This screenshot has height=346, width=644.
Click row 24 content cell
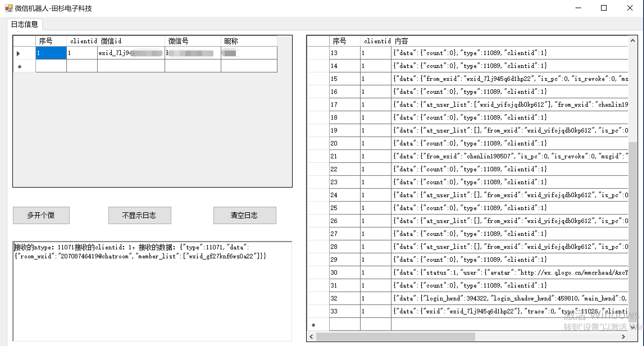(509, 195)
